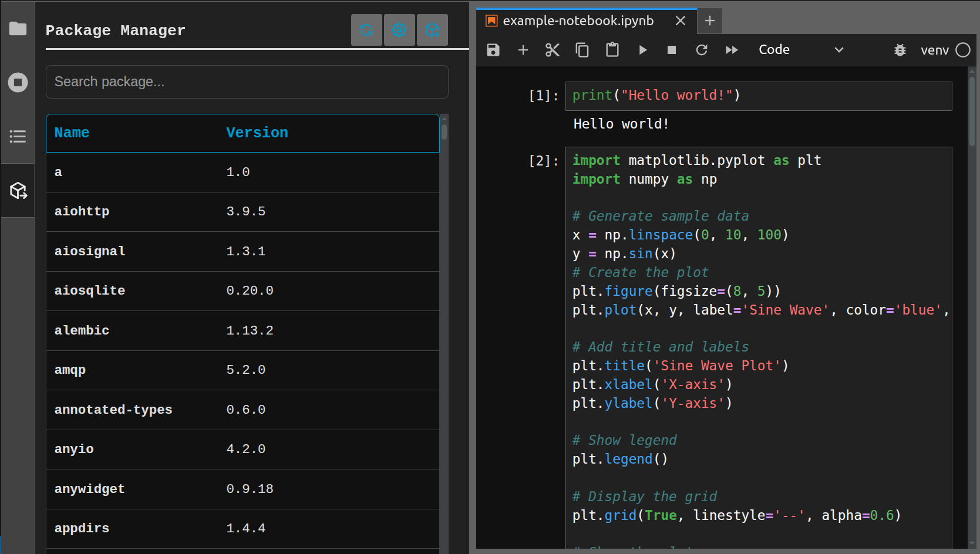Image resolution: width=980 pixels, height=554 pixels.
Task: Select the Package Manager sidebar icon
Action: pyautogui.click(x=18, y=190)
